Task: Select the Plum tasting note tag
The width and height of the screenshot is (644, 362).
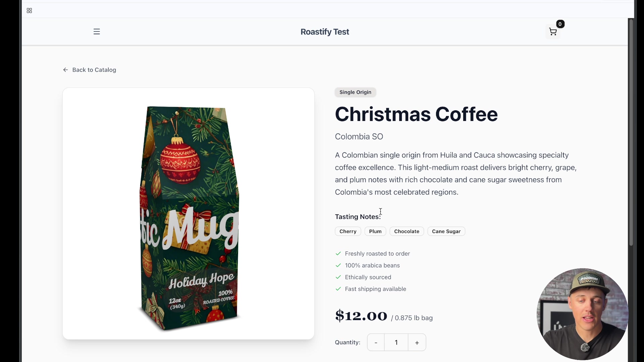Action: (x=375, y=231)
